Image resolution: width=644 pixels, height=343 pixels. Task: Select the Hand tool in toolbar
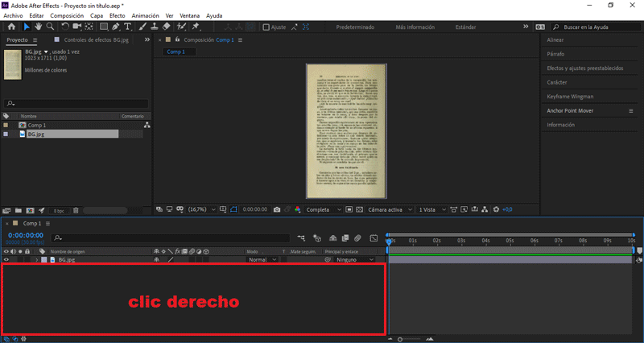pyautogui.click(x=38, y=27)
